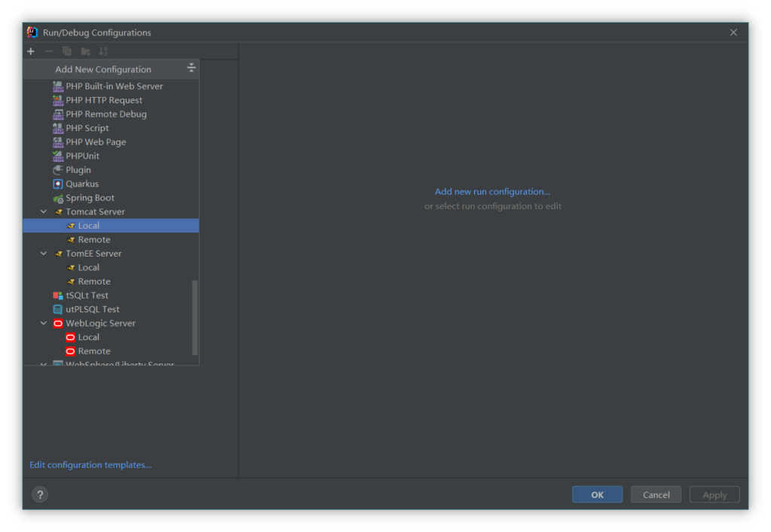Click the PHP Web Page icon

pos(58,142)
